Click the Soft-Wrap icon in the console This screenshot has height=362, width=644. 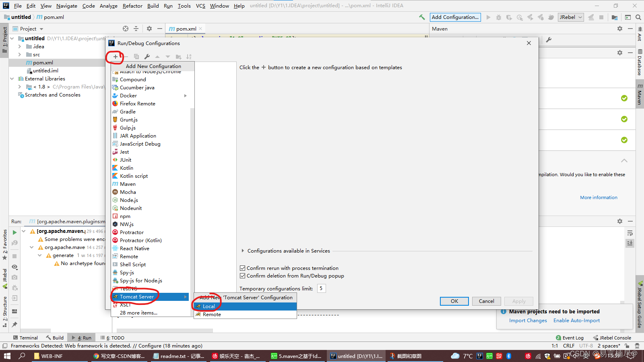click(x=630, y=233)
